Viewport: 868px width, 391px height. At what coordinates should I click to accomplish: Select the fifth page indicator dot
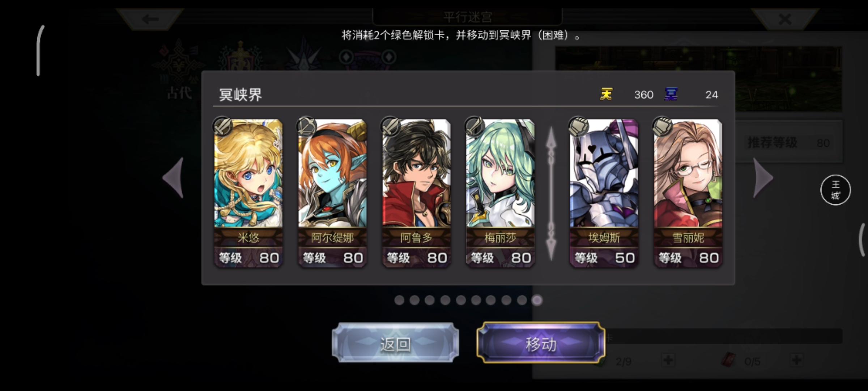click(461, 300)
